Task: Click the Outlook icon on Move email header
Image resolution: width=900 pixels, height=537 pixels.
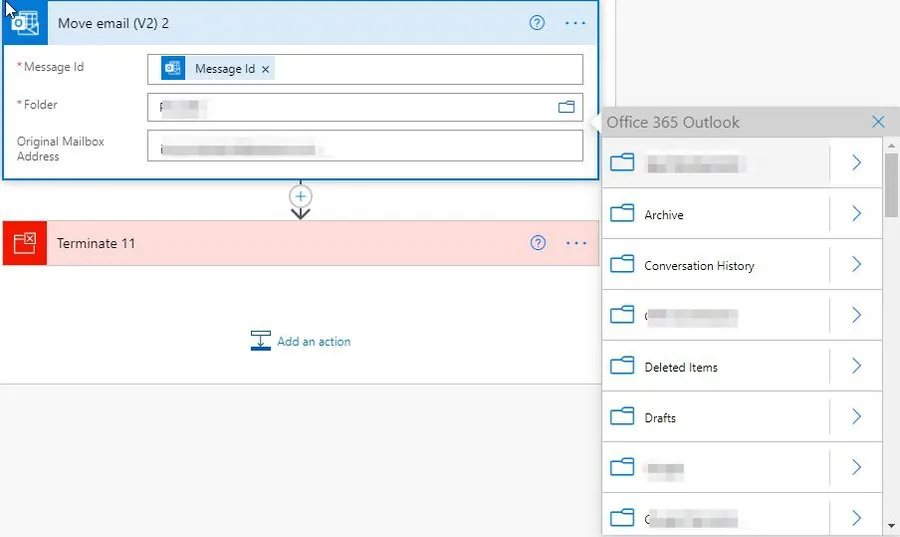Action: [25, 22]
